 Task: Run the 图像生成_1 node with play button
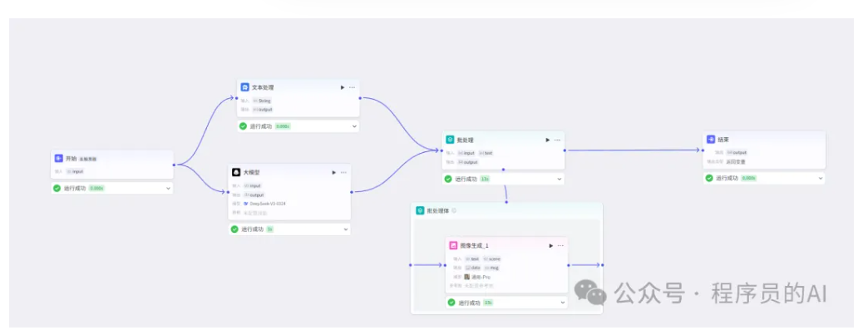click(550, 246)
